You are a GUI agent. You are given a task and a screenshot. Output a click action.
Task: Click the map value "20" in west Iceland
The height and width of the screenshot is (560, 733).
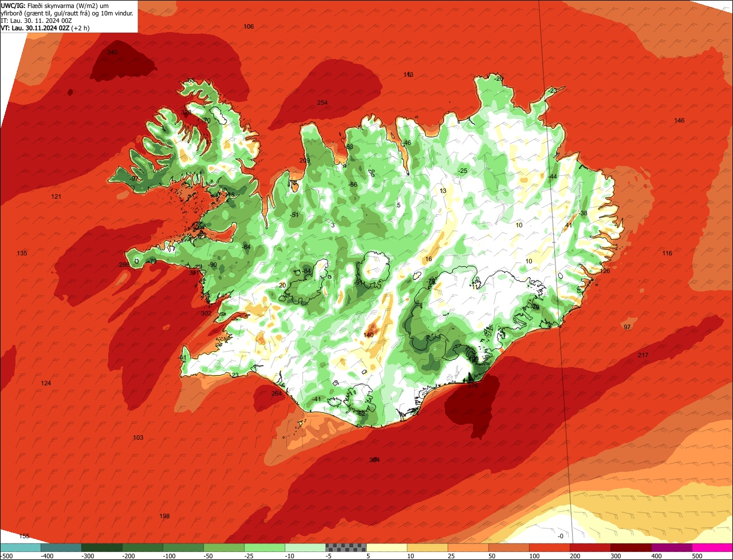click(x=282, y=286)
